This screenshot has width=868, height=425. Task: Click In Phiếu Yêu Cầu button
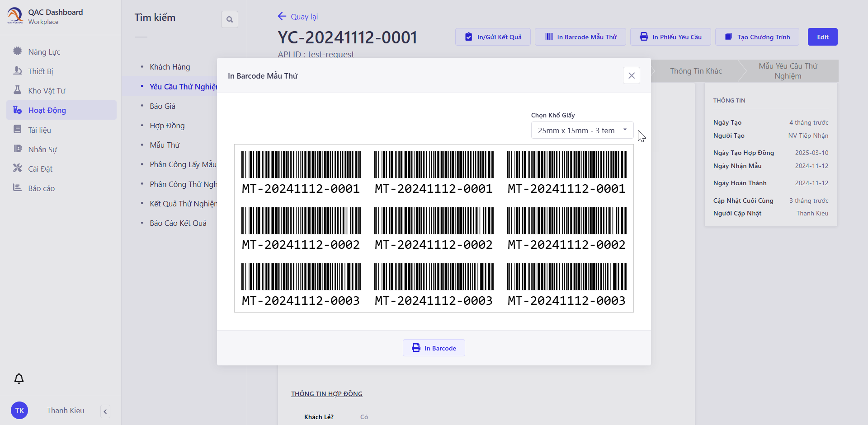pos(670,37)
